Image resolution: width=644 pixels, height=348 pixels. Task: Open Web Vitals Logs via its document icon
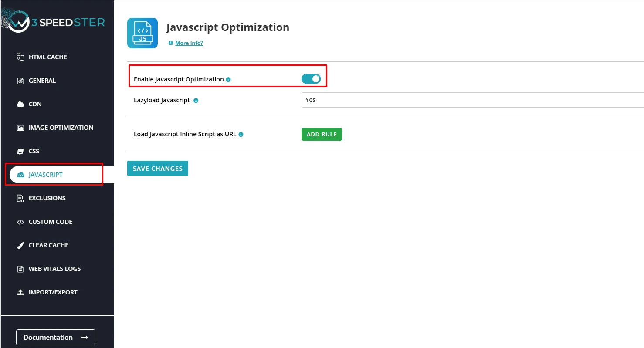click(20, 268)
